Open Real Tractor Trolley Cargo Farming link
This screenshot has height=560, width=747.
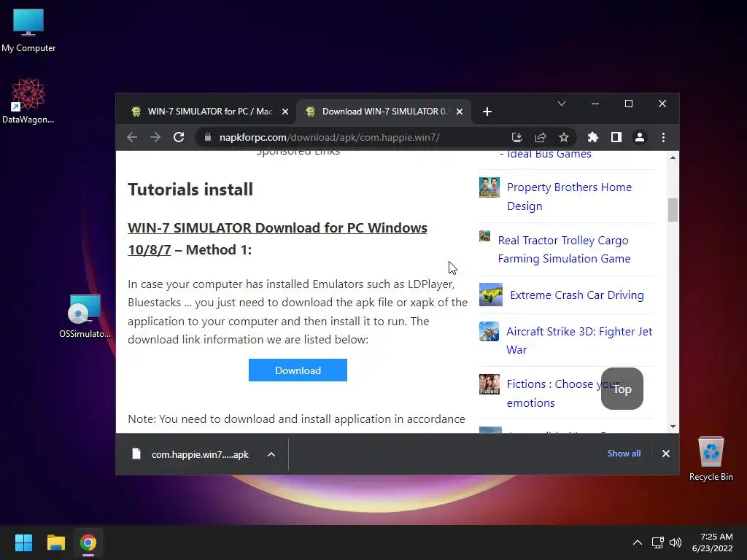pyautogui.click(x=564, y=249)
